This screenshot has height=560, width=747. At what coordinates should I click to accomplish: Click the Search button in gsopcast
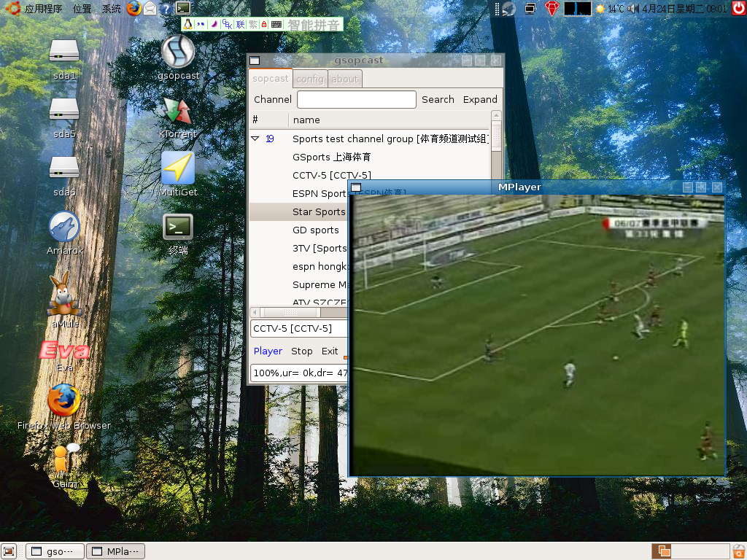pos(438,99)
